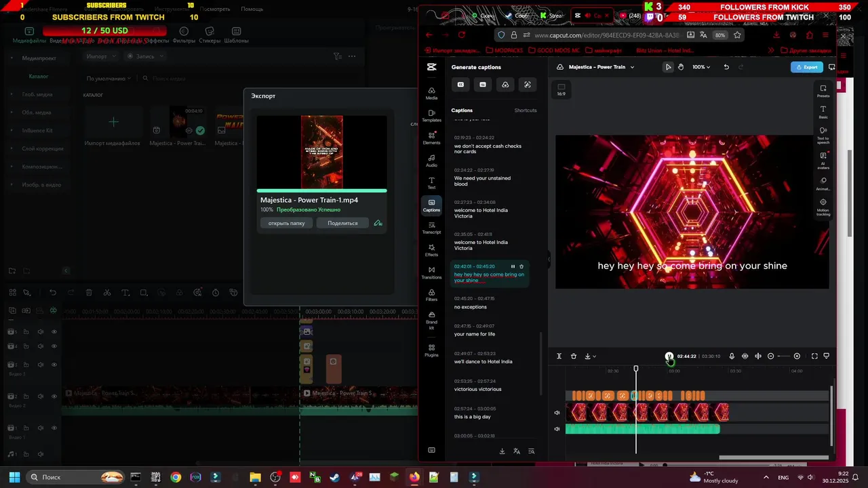Click the split tool in CapCut timeline
This screenshot has width=868, height=488.
[x=559, y=356]
